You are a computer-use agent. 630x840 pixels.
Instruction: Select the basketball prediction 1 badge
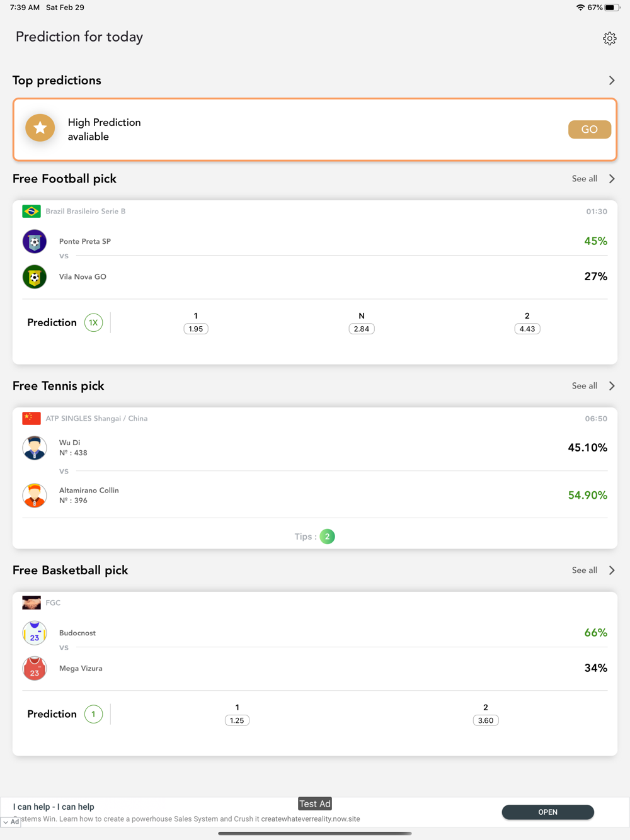tap(93, 714)
